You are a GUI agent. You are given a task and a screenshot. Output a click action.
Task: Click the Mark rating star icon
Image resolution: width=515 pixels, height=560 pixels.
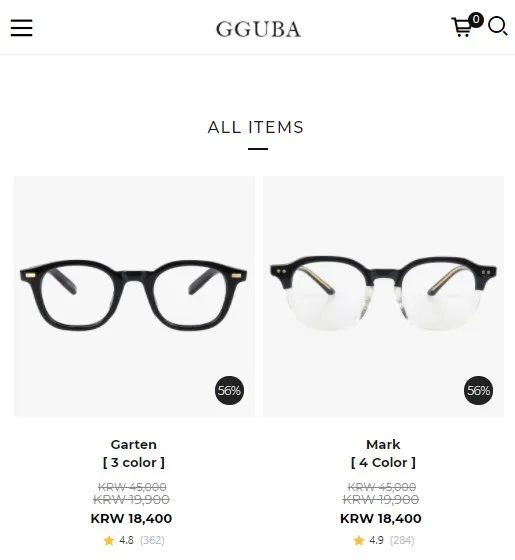tap(359, 540)
